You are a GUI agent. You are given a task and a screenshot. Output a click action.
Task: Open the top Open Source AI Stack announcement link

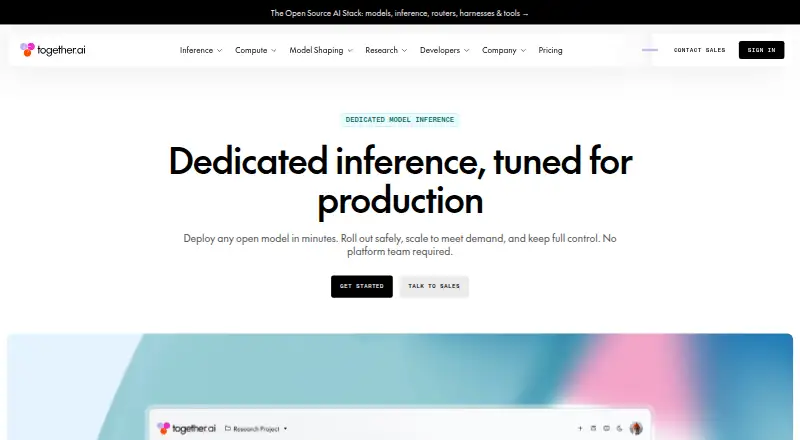tap(399, 13)
